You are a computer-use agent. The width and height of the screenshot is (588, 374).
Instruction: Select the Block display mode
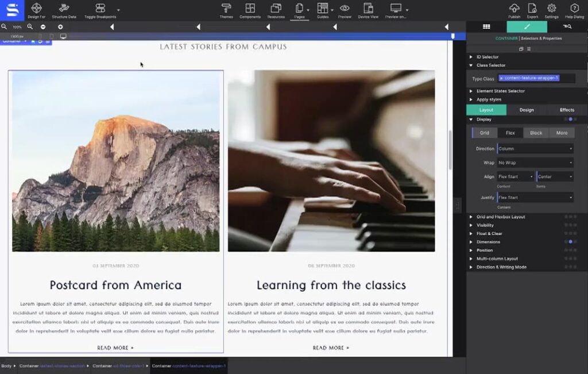coord(535,133)
